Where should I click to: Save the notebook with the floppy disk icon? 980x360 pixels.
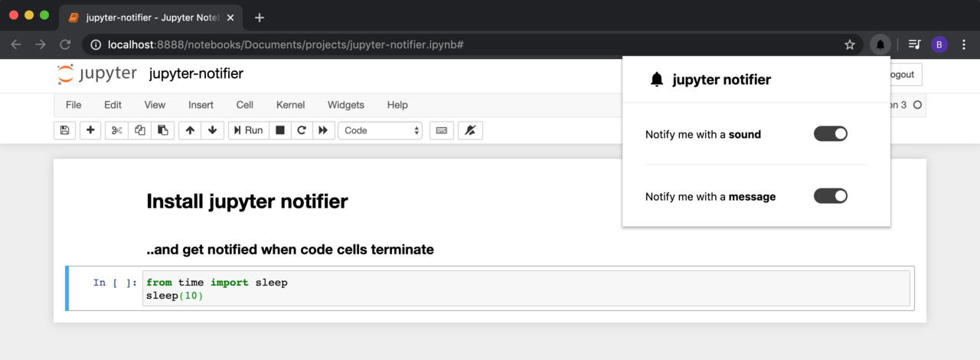pyautogui.click(x=64, y=130)
